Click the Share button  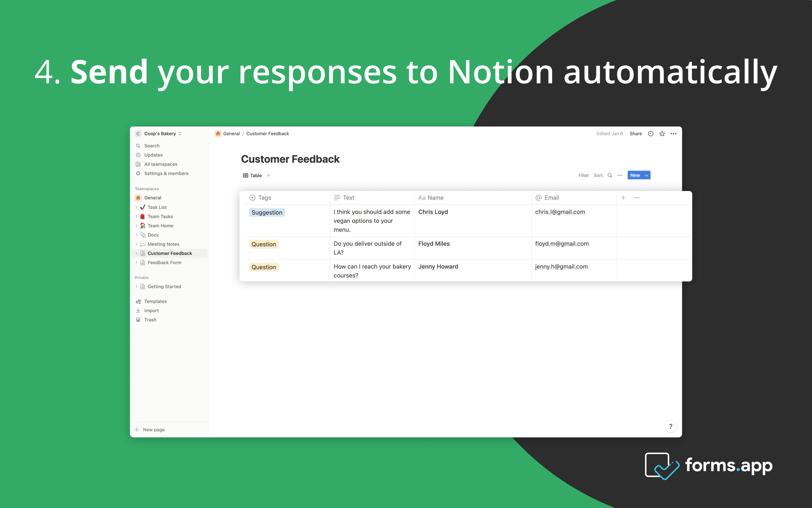(636, 134)
